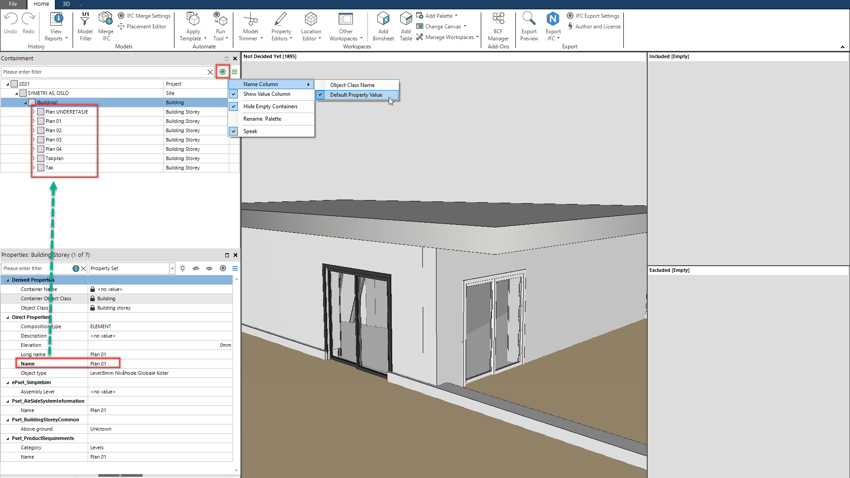The image size is (850, 478).
Task: Switch to the 3D ribbon tab
Action: click(x=66, y=4)
